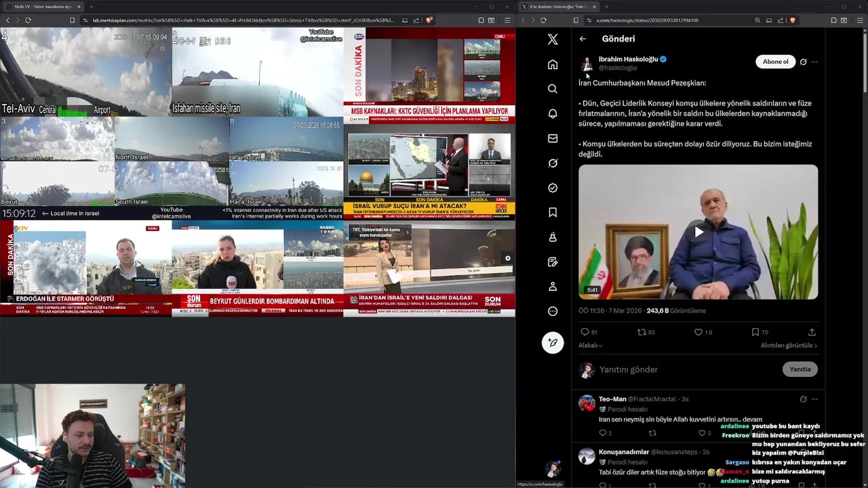Close the X'te İbrahim Haskoloğlu tab
The image size is (868, 488).
coord(594,7)
